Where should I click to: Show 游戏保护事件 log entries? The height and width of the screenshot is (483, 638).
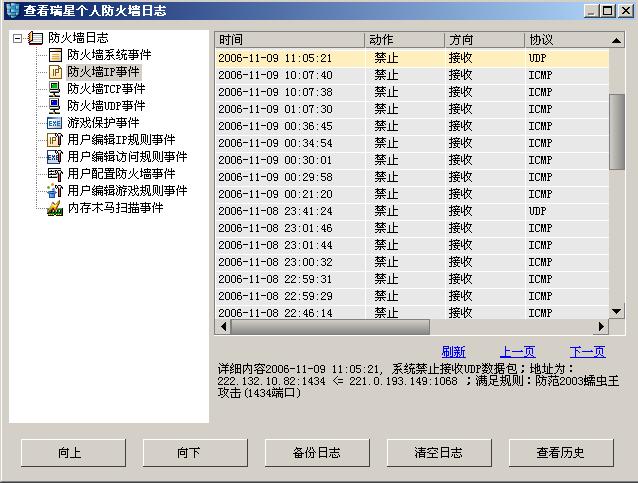pyautogui.click(x=103, y=123)
